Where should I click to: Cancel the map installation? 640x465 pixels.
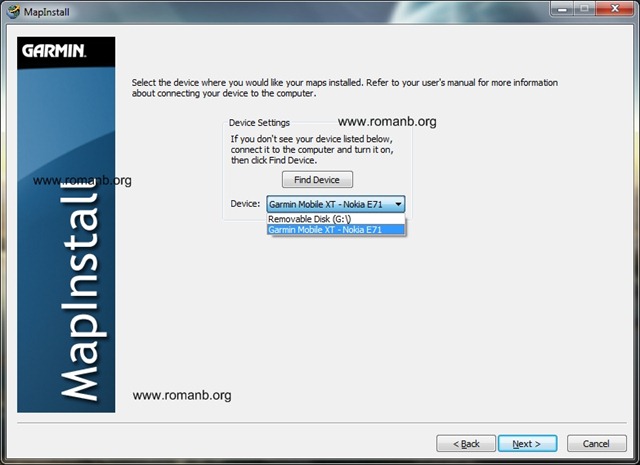tap(596, 443)
